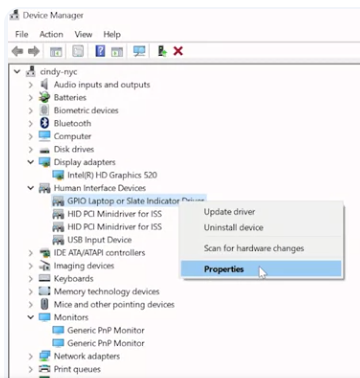Open the View menu

tap(83, 34)
